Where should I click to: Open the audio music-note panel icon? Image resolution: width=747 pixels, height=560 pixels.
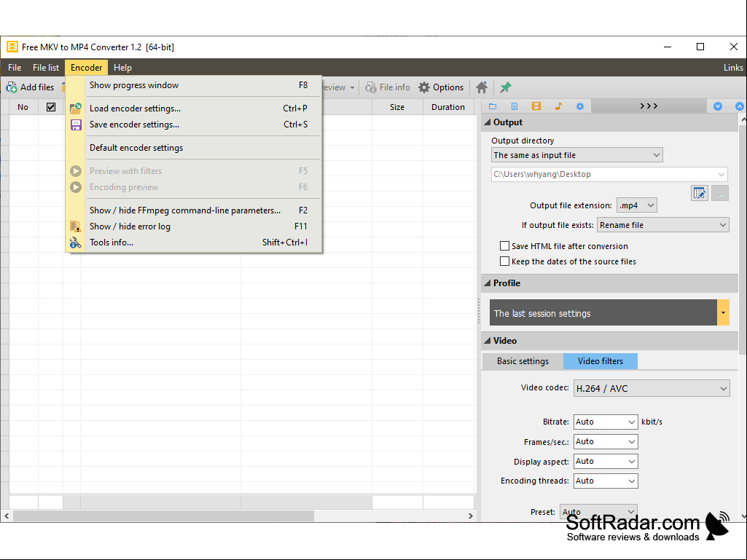(x=558, y=106)
